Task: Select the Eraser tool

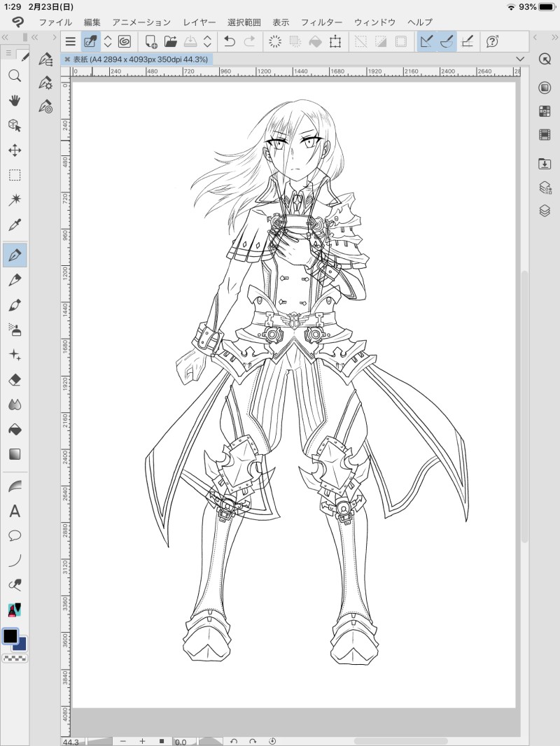Action: click(x=15, y=380)
